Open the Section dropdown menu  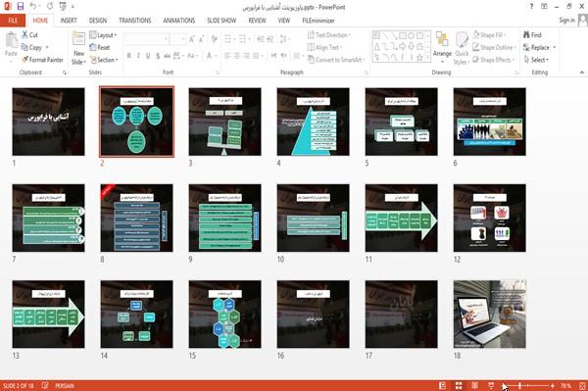pyautogui.click(x=104, y=60)
